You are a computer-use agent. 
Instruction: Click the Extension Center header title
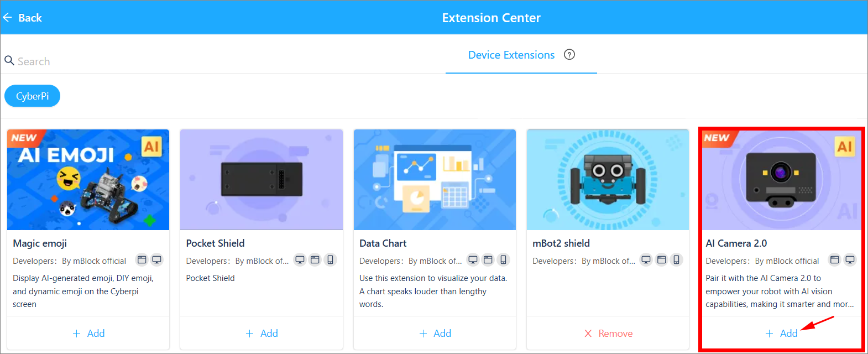491,18
